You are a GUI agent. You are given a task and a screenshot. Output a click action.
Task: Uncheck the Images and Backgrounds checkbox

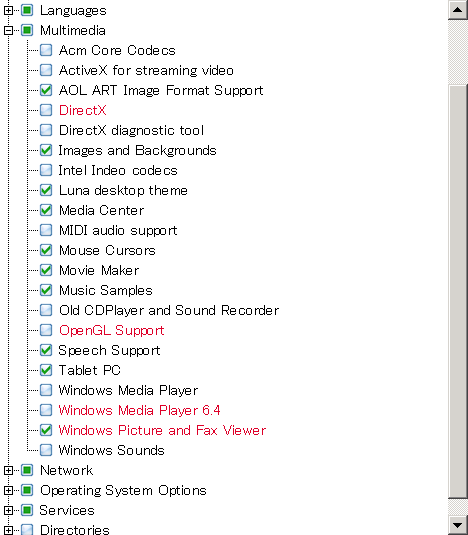pos(46,150)
